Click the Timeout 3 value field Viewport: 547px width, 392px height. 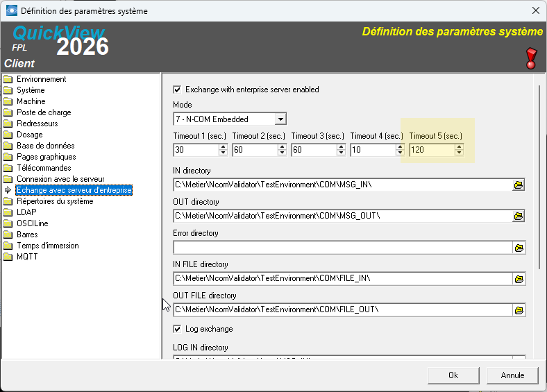314,150
